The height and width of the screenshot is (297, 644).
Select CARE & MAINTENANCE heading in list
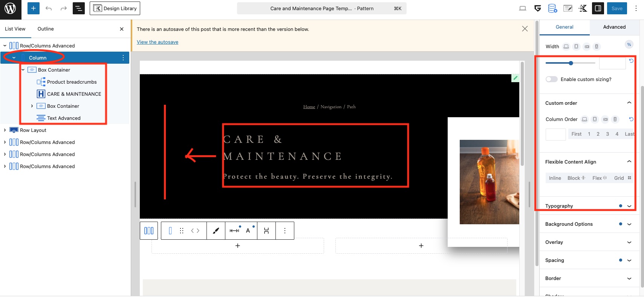point(74,94)
